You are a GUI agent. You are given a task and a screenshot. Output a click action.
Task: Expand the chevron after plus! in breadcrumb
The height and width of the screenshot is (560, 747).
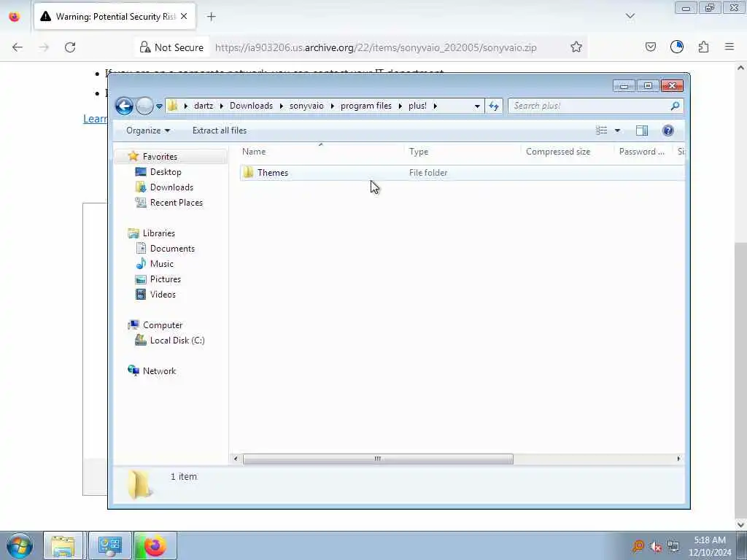point(435,106)
